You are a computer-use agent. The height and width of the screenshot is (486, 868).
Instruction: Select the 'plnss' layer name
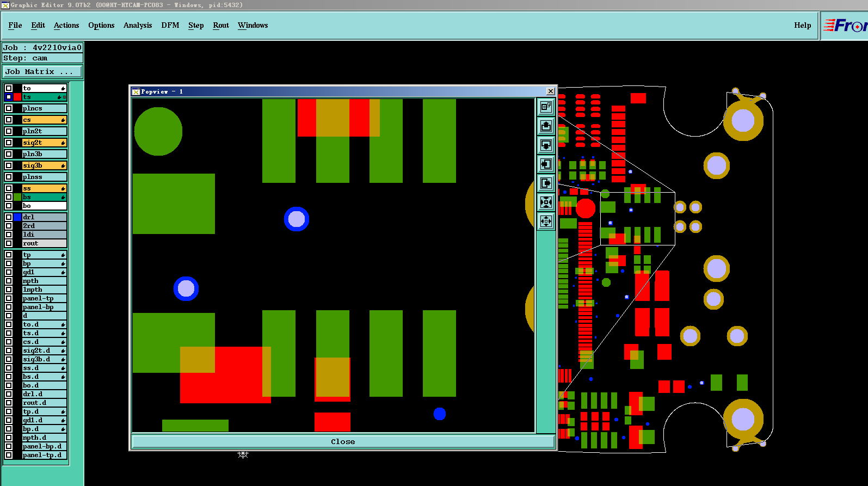coord(44,177)
